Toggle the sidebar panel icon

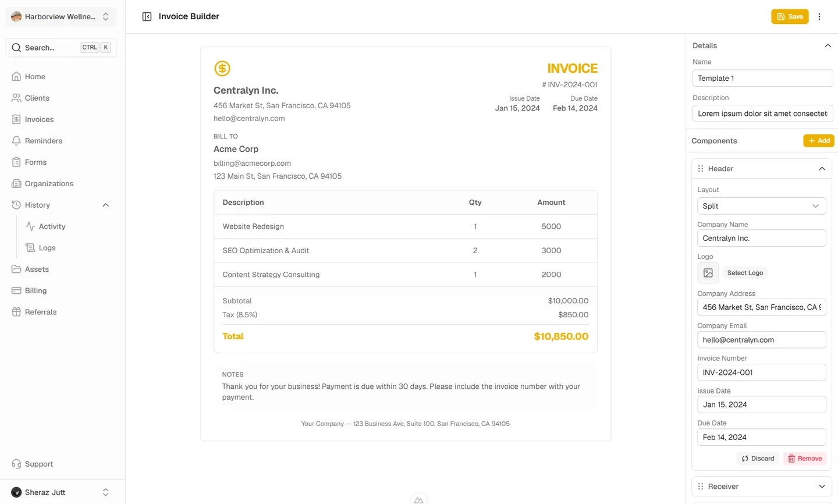click(147, 16)
